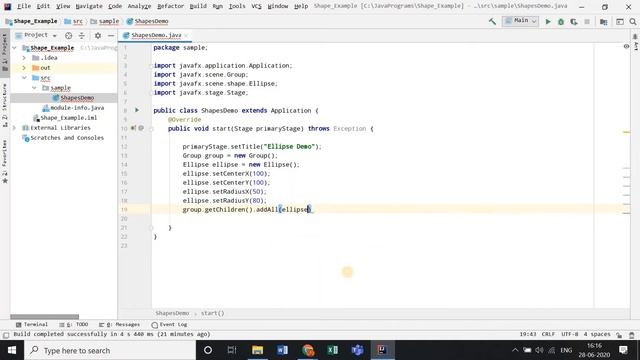Collapse the sample package
The width and height of the screenshot is (640, 360).
[x=34, y=88]
